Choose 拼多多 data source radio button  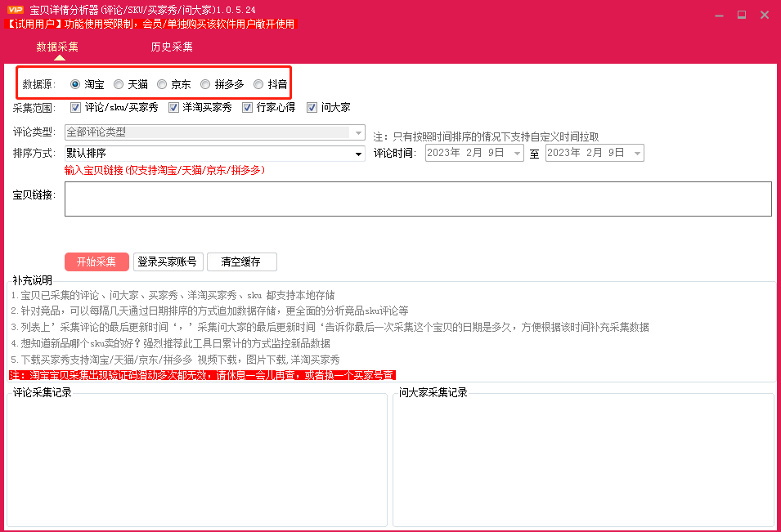click(x=205, y=84)
